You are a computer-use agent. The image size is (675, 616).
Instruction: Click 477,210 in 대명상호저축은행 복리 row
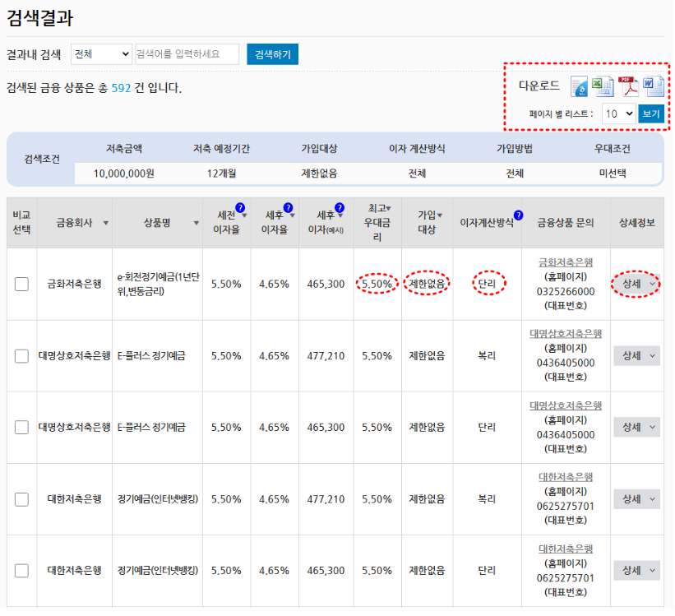[x=326, y=356]
